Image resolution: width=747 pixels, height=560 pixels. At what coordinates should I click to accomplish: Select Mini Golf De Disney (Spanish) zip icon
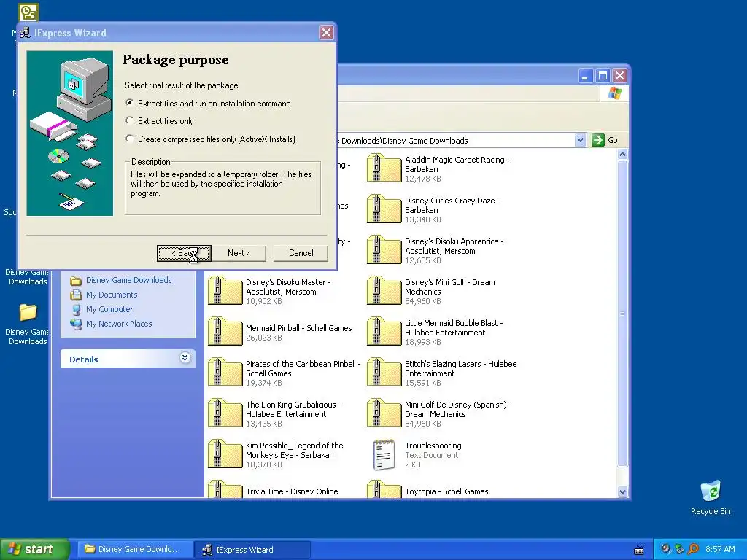(384, 413)
